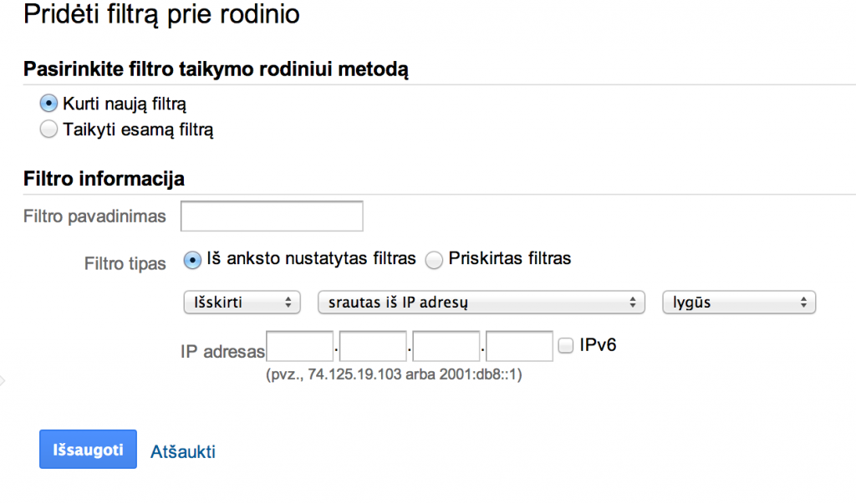The image size is (856, 504).
Task: Click the Pridėti filtrą prie rodinio heading
Action: 161,15
